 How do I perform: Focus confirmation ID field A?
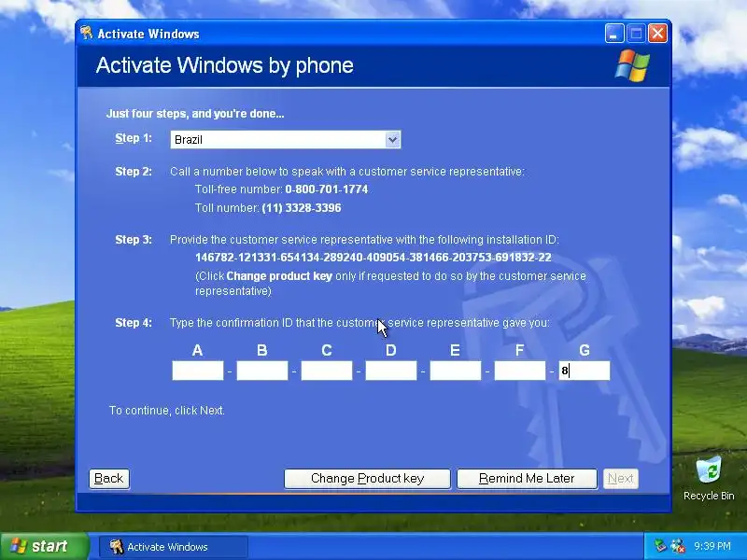(x=198, y=371)
